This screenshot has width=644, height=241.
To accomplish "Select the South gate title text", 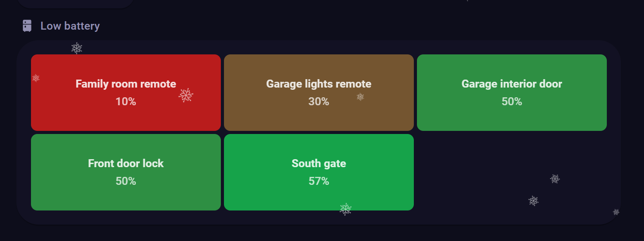I will tap(319, 163).
